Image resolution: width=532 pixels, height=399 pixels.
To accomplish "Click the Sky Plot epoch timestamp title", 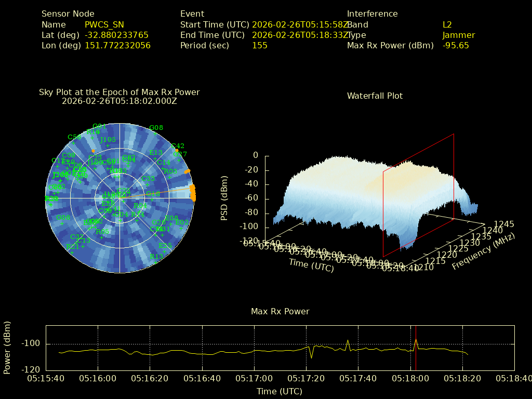I will (x=119, y=101).
